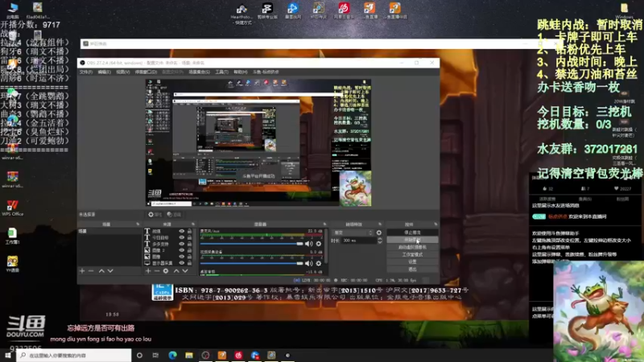Adjust the 麦克风/Aux volume slider
The image size is (644, 362).
click(251, 244)
